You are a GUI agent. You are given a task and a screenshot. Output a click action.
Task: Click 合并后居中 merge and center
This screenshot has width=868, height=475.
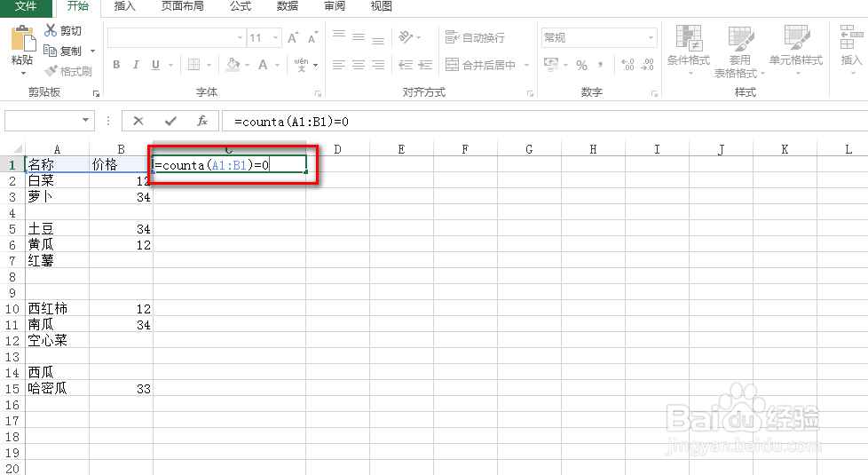point(480,65)
